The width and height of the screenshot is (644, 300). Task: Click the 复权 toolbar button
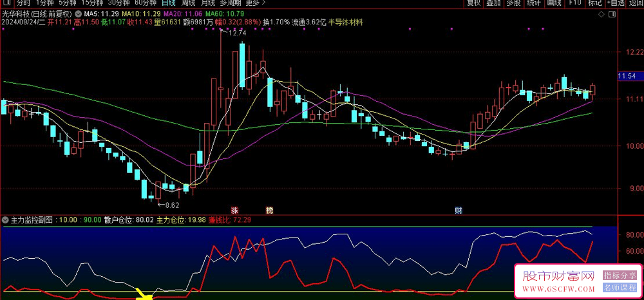click(x=473, y=3)
